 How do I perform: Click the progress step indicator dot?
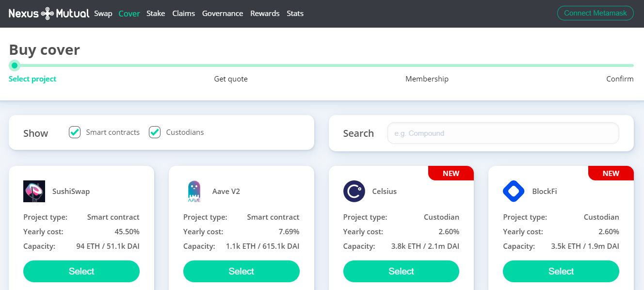15,65
